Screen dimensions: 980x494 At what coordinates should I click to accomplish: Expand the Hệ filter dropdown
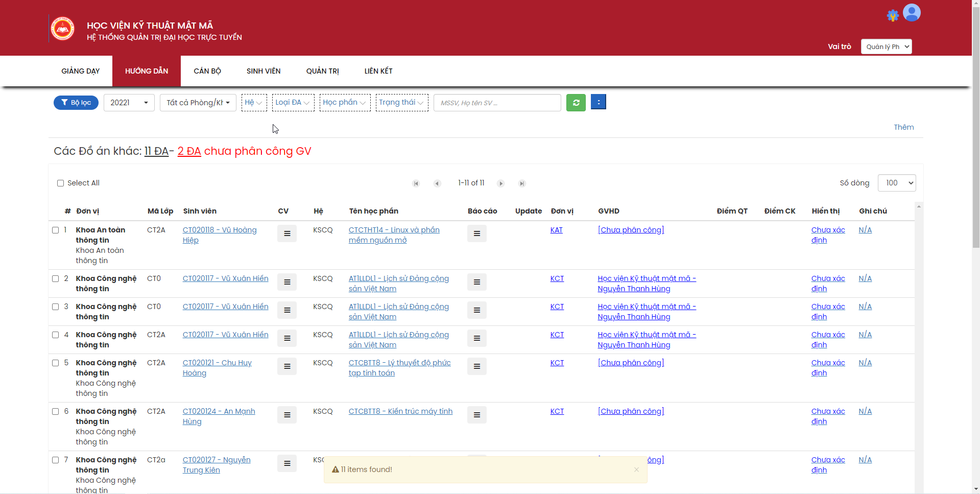(254, 103)
